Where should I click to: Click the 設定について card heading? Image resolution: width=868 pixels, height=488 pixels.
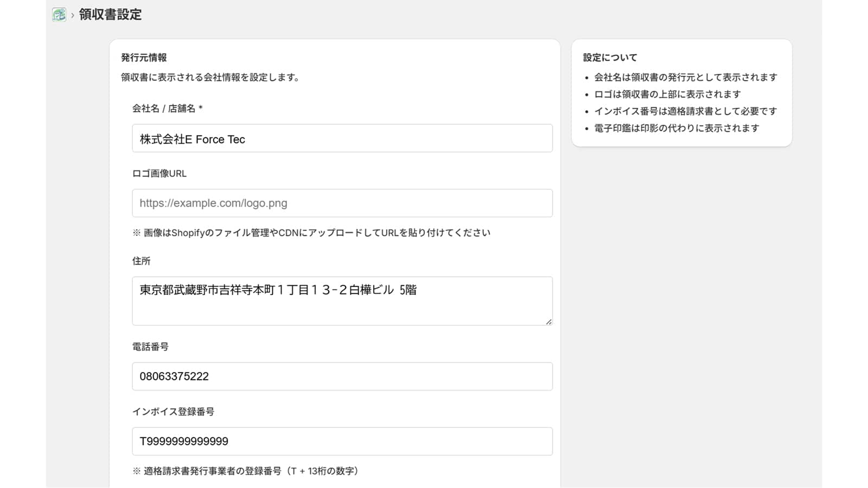click(x=610, y=57)
